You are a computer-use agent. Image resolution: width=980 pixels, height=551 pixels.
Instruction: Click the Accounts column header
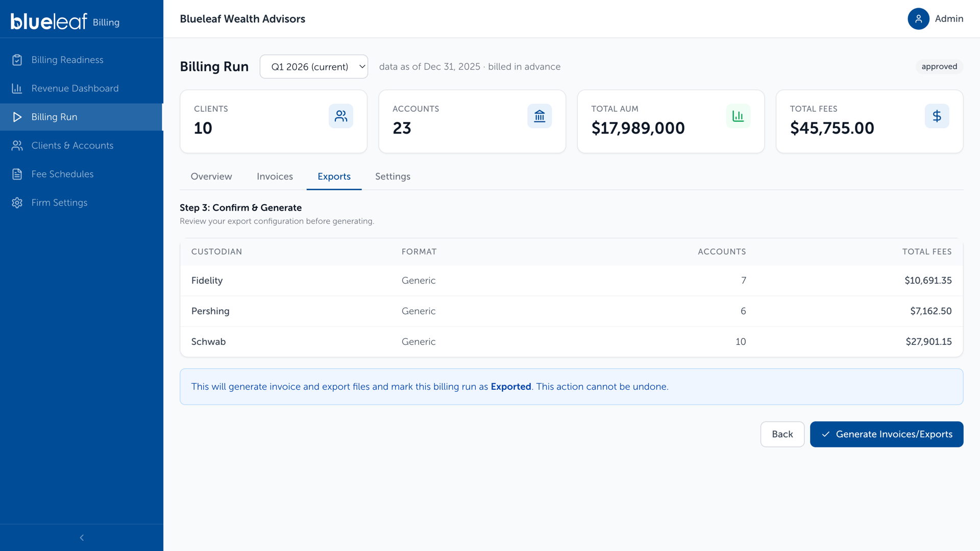point(722,252)
